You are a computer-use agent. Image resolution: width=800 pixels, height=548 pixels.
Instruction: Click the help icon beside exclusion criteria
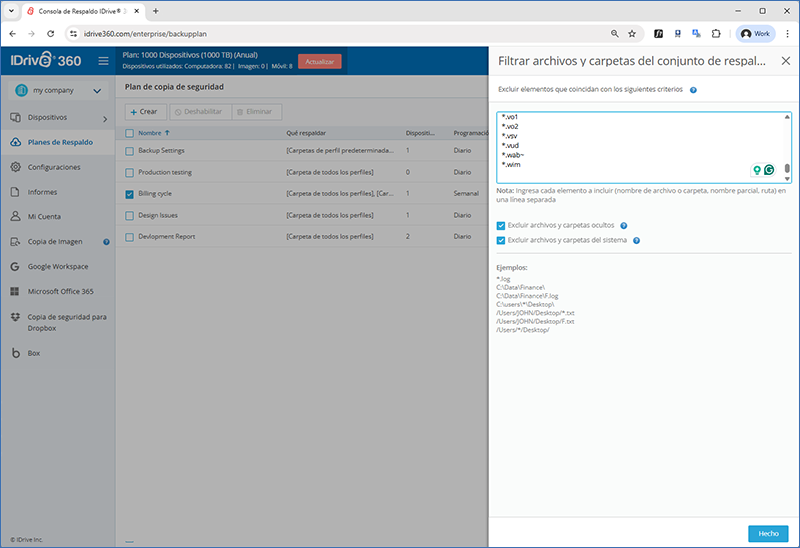tap(693, 90)
